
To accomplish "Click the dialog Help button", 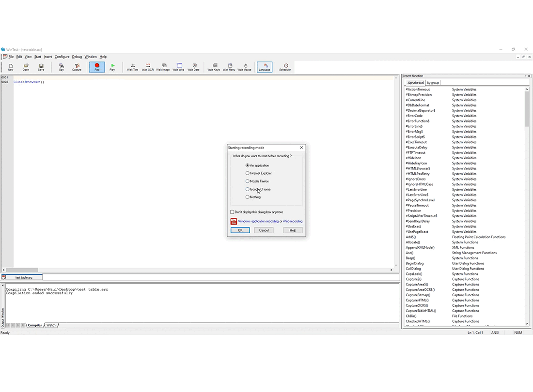I will (293, 230).
